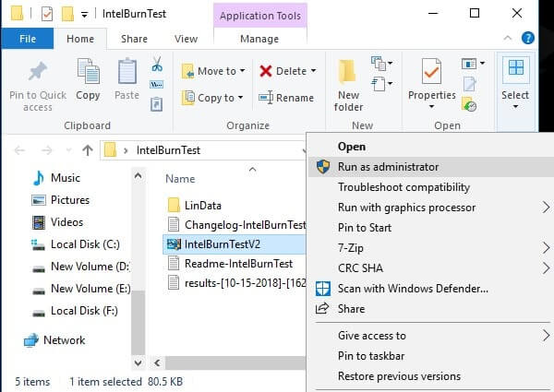Click the Rename button

pos(286,98)
